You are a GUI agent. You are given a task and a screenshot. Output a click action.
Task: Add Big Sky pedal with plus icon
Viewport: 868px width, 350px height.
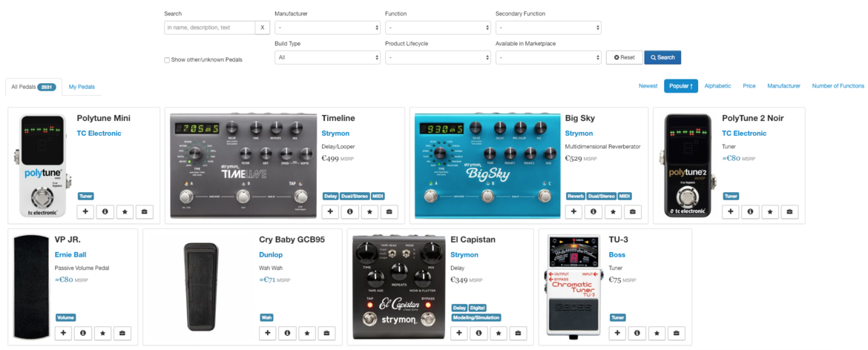tap(574, 211)
